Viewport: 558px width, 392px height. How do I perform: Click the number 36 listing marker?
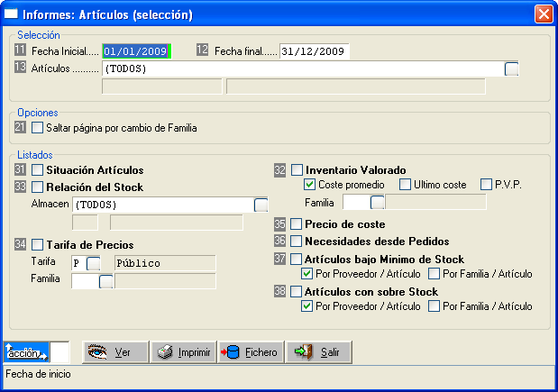pyautogui.click(x=280, y=241)
